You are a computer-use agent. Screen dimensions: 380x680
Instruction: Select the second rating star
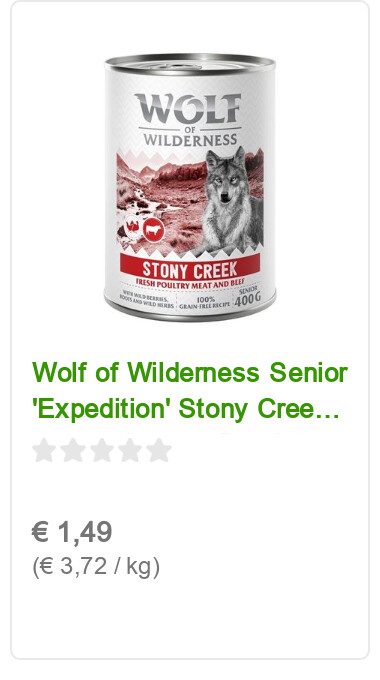[x=73, y=450]
